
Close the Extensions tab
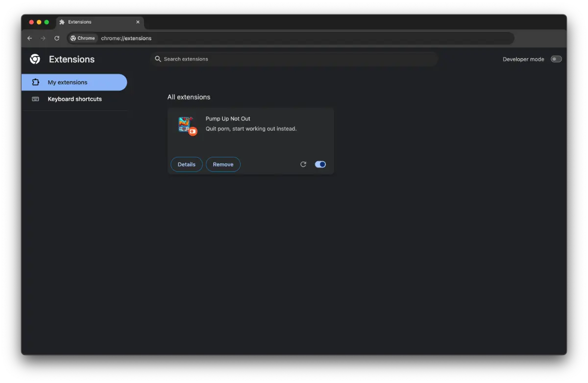click(x=138, y=22)
